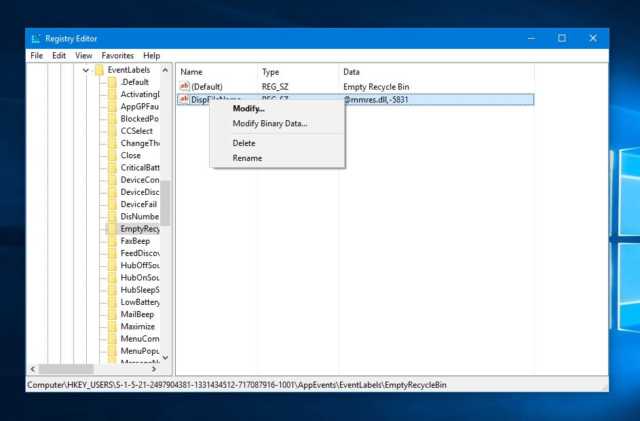Screen dimensions: 640x421
Task: Click the DisNumbers folder icon
Action: (113, 216)
